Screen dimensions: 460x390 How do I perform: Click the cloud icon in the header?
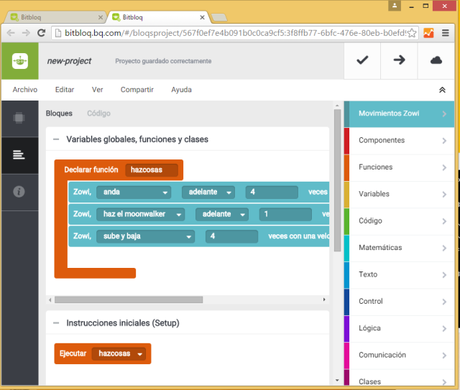point(436,60)
